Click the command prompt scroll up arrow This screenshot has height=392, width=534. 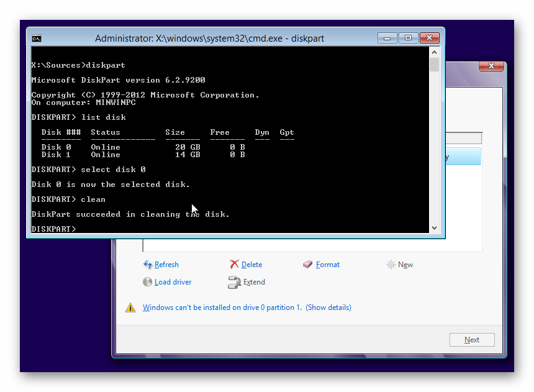tap(434, 54)
